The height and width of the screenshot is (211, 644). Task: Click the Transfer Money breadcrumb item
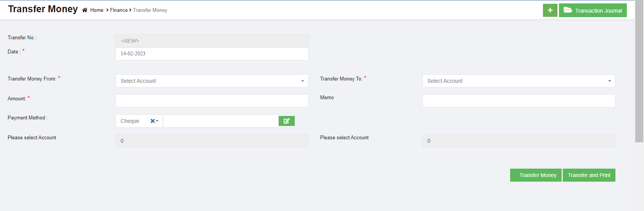tap(150, 10)
